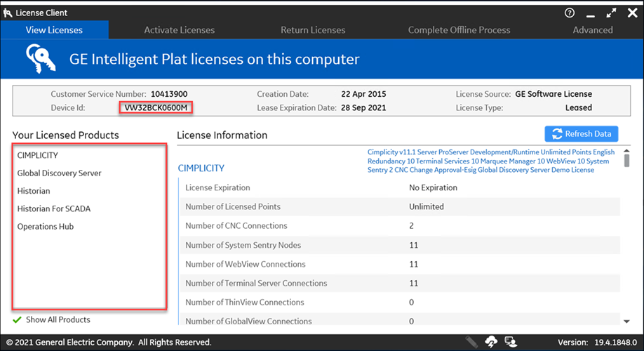The height and width of the screenshot is (351, 644).
Task: Click the Creation Date value 22 Apr 2015
Action: 363,94
